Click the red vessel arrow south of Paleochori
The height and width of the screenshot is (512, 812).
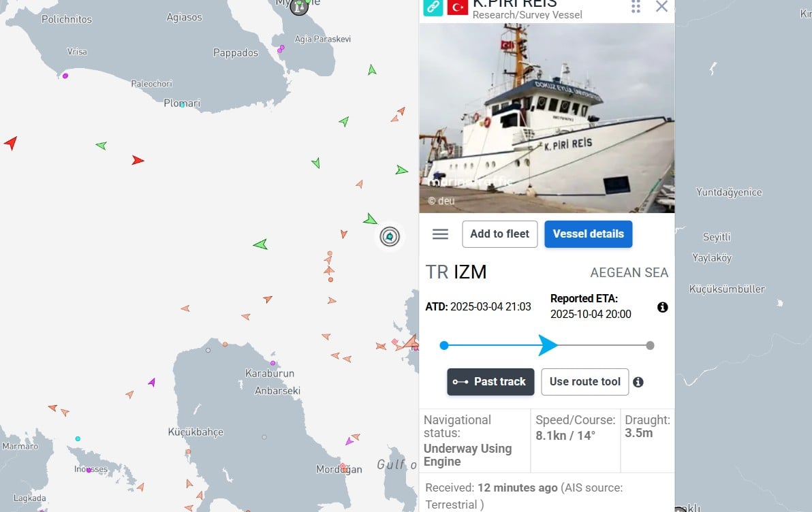(137, 160)
